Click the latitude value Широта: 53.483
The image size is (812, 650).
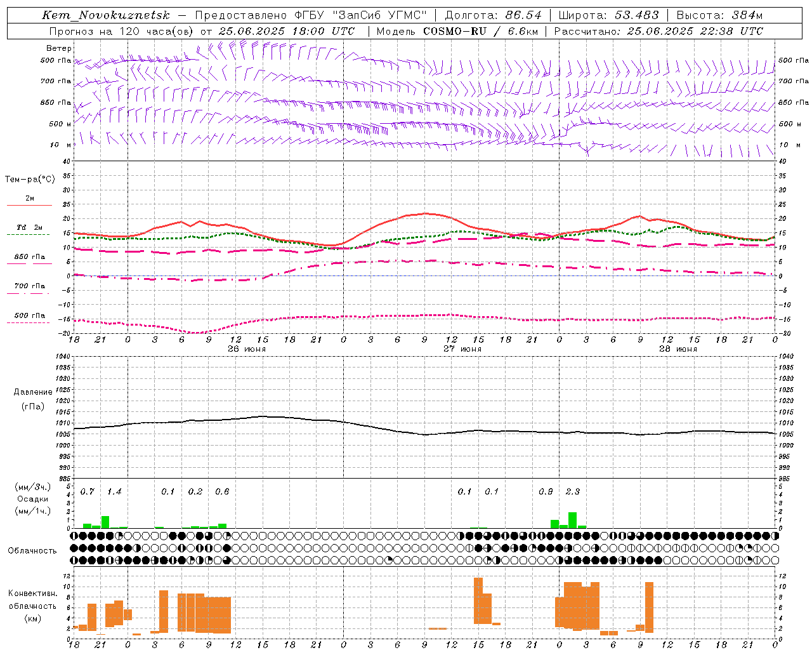pyautogui.click(x=609, y=15)
